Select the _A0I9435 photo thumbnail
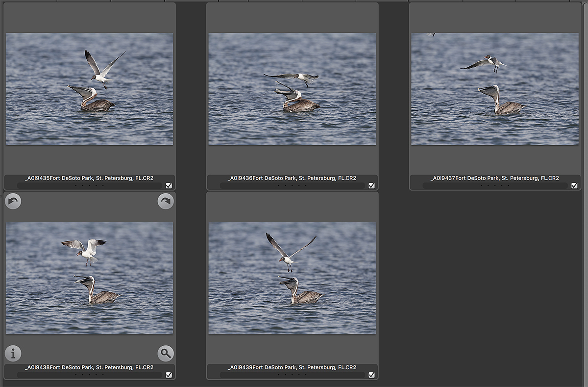Screen dimensions: 588x387 [89, 89]
